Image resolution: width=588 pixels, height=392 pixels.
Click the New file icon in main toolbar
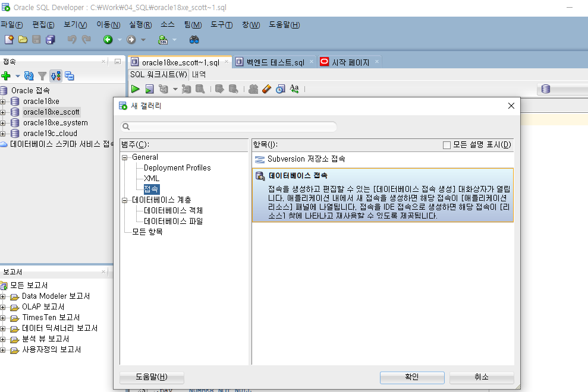click(9, 39)
